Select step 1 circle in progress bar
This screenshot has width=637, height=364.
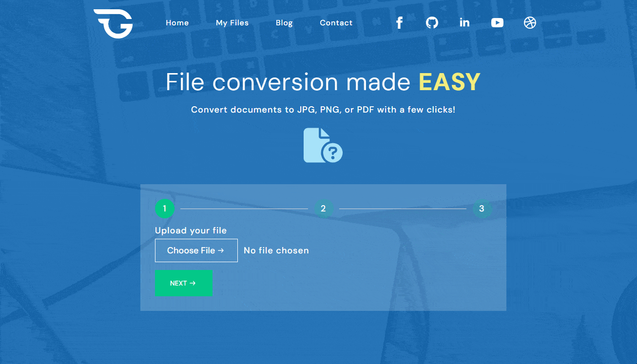[165, 209]
